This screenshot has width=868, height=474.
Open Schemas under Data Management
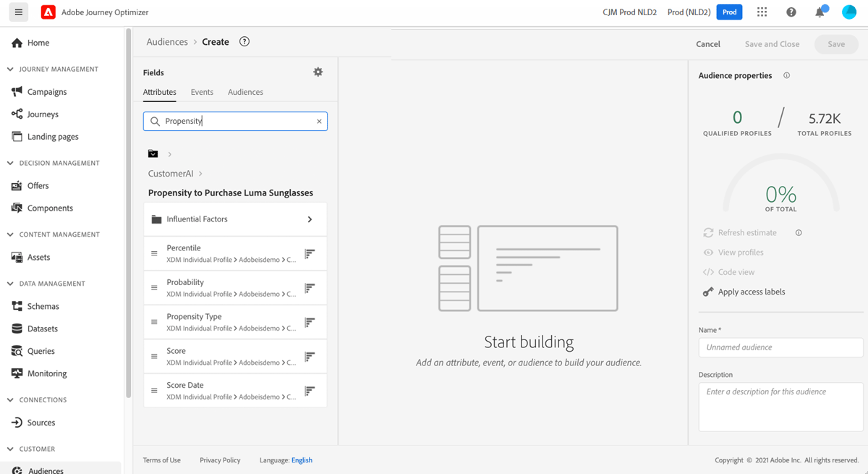(43, 305)
